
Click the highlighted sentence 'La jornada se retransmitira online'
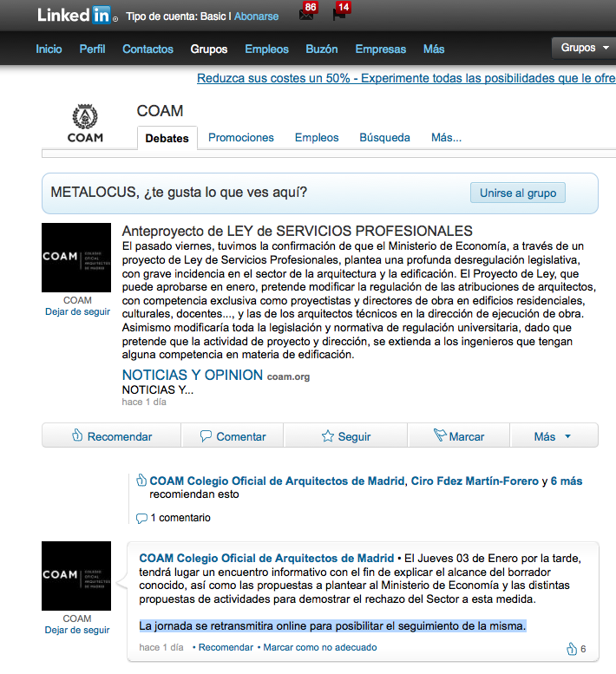[x=332, y=626]
